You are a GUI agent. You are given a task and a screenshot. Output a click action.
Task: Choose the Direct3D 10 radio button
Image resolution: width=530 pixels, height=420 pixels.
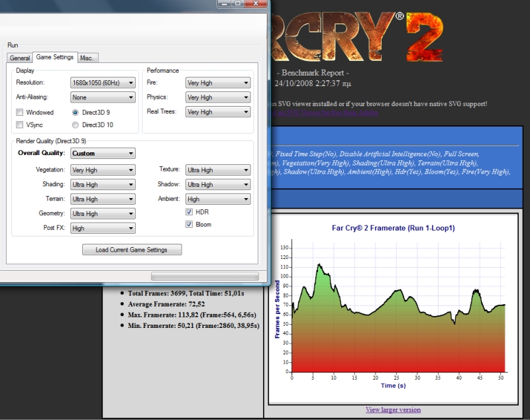click(75, 125)
